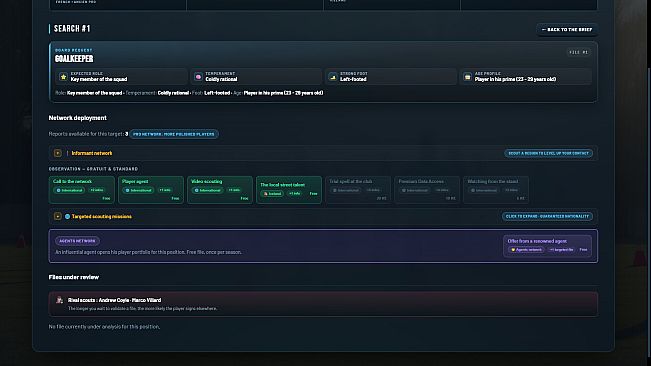
Task: Click to expand guaranteed nationality button
Action: (547, 217)
